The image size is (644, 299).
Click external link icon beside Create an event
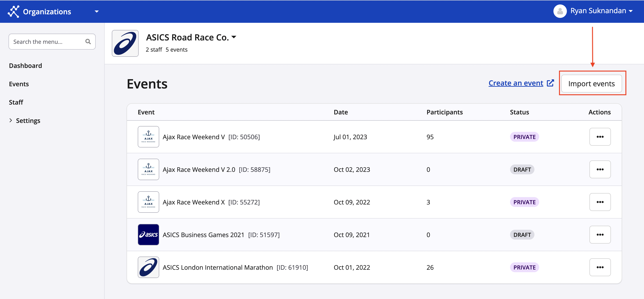click(550, 83)
